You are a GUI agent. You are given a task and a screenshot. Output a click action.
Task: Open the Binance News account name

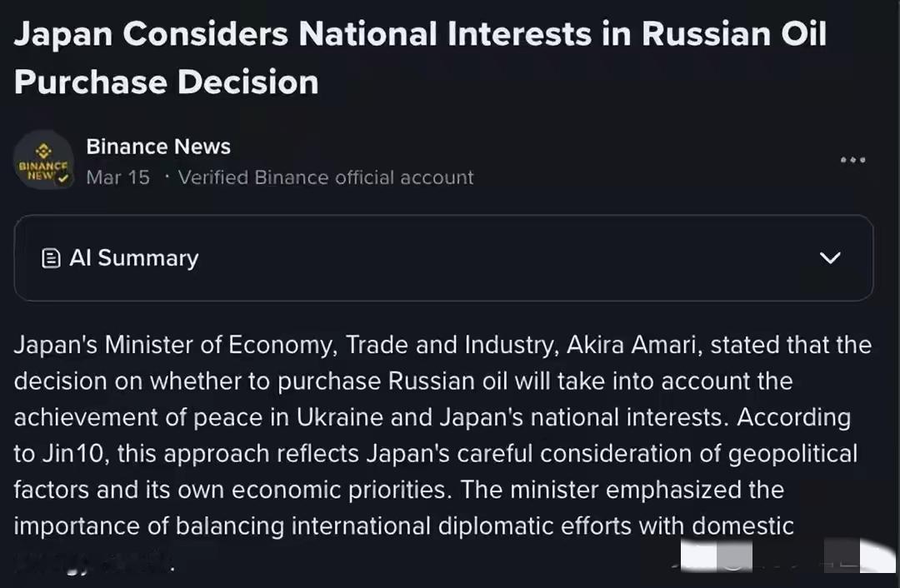(x=158, y=147)
